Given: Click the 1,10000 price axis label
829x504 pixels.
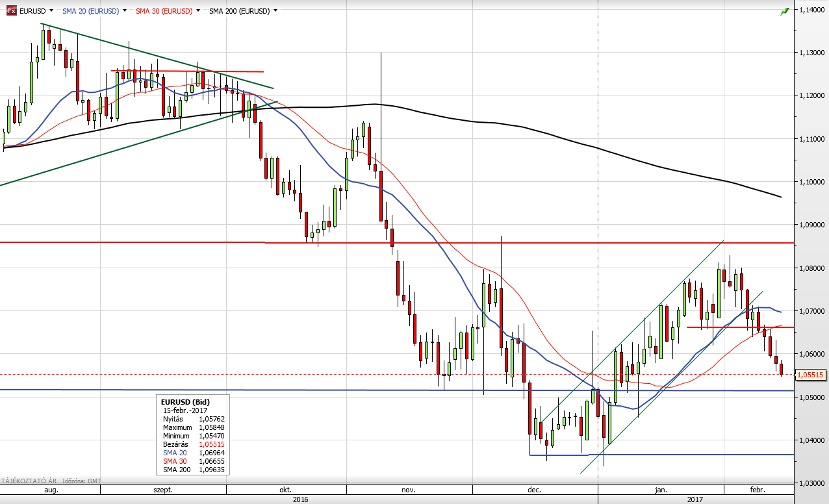Looking at the screenshot, I should click(x=811, y=182).
